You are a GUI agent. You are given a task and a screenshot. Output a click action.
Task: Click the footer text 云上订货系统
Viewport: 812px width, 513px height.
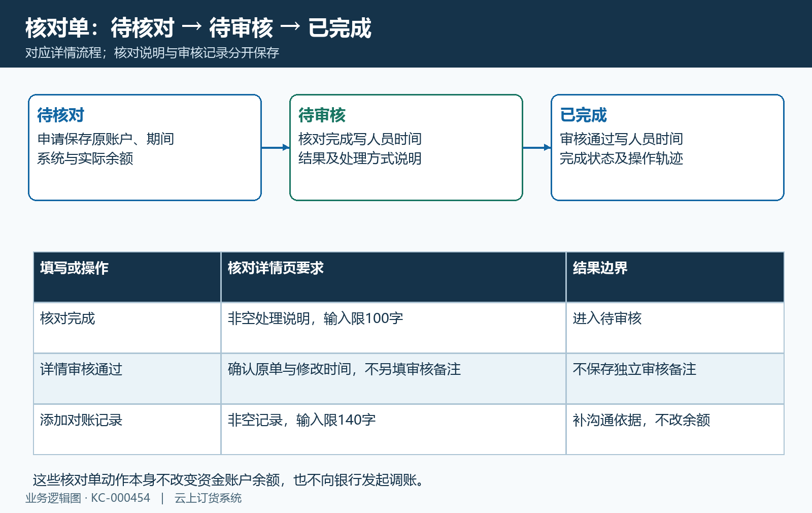pyautogui.click(x=208, y=498)
